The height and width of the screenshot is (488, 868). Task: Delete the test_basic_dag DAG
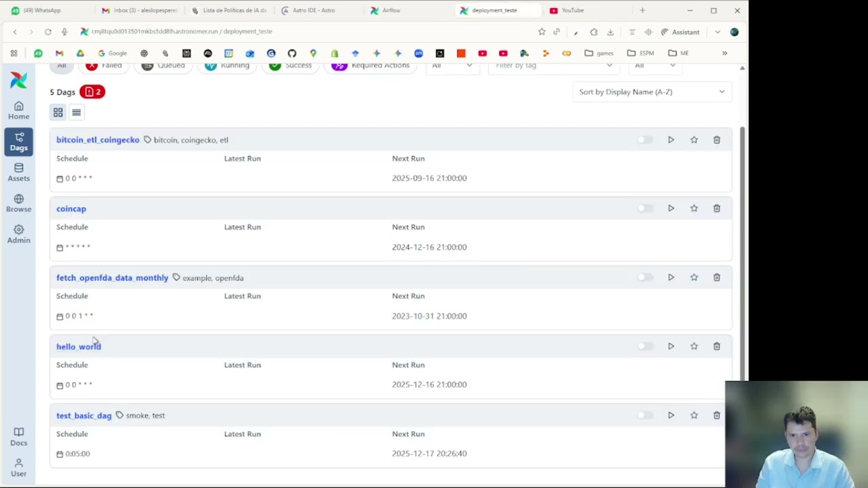(x=717, y=415)
